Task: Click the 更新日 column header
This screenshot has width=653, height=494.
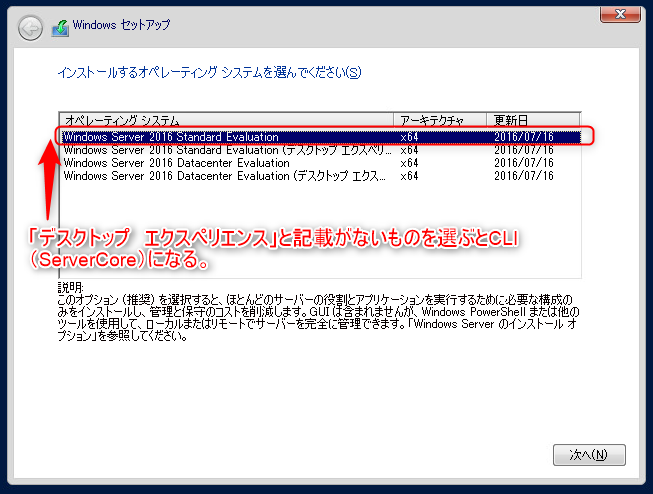Action: 533,120
